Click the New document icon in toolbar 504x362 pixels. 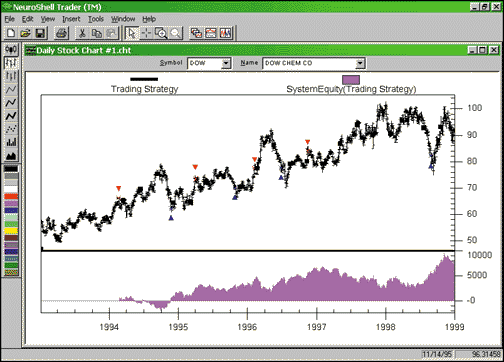tap(11, 33)
